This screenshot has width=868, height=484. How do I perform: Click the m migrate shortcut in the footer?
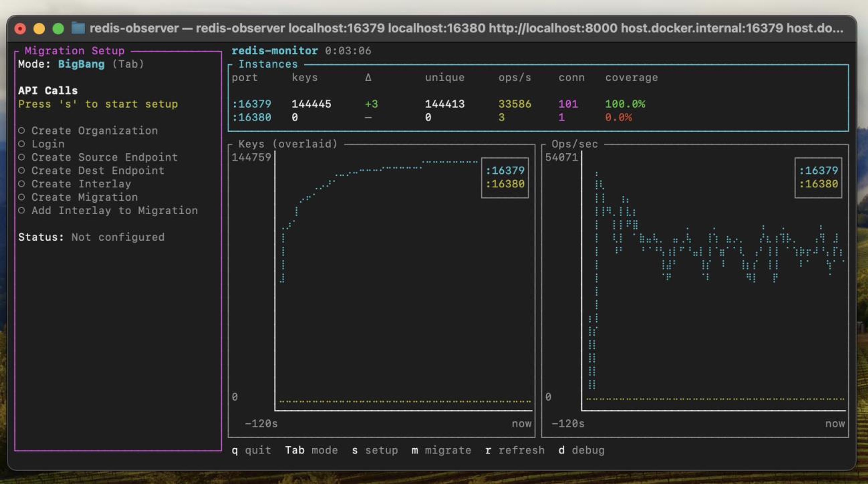[x=441, y=450]
